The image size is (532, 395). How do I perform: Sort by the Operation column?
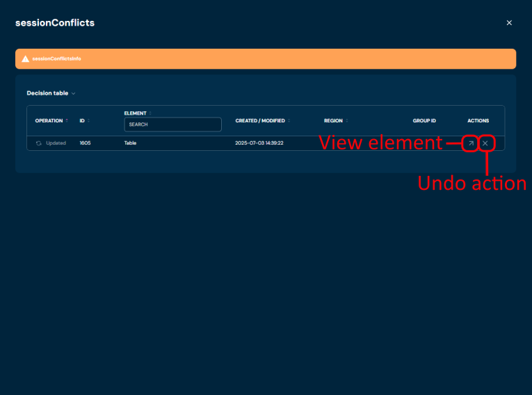(67, 120)
